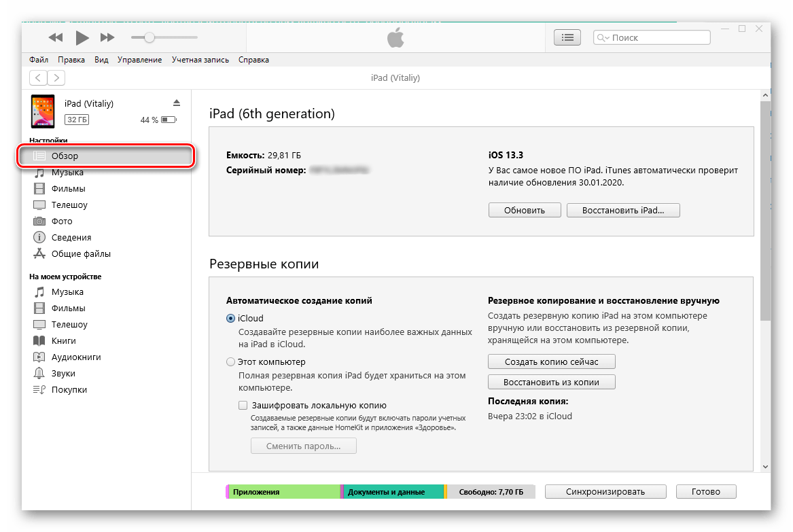Open the Управление menu

[x=139, y=60]
